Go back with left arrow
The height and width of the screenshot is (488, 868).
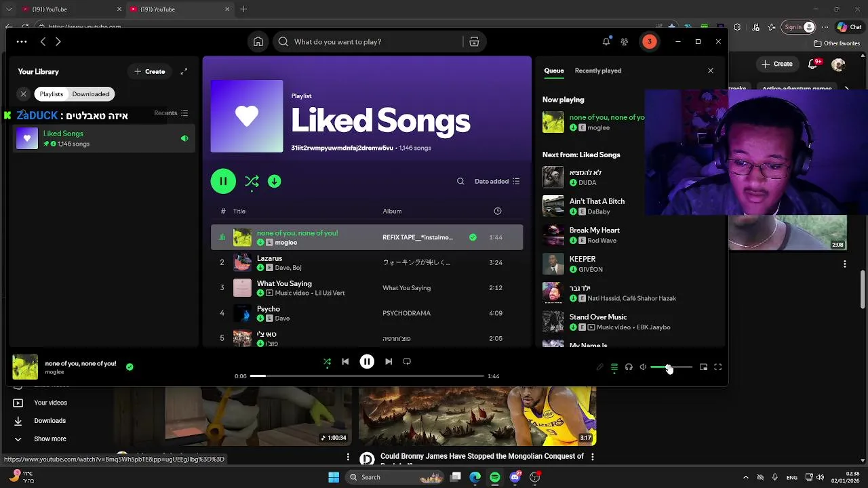(43, 42)
